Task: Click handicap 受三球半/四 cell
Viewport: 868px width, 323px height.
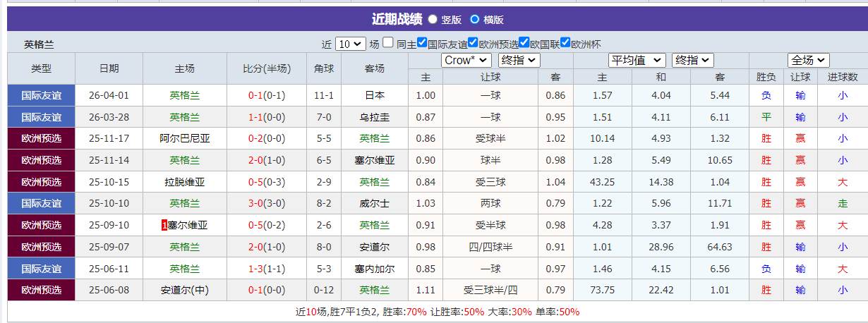Action: click(x=490, y=291)
